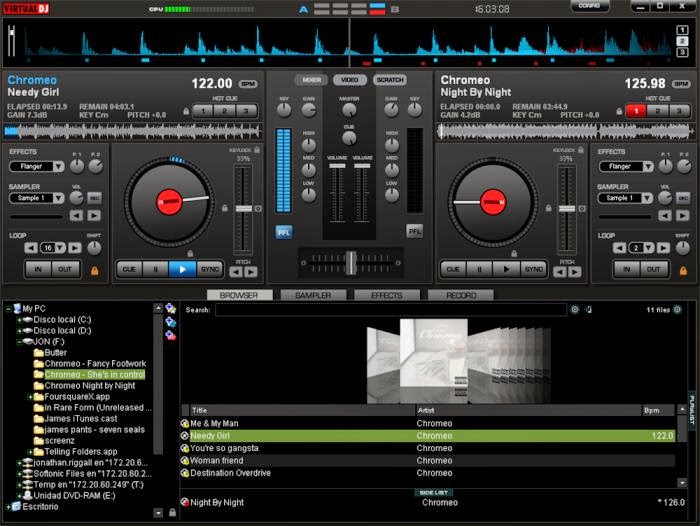Open left deck Sample 1 dropdown
The image size is (700, 526).
pos(58,198)
